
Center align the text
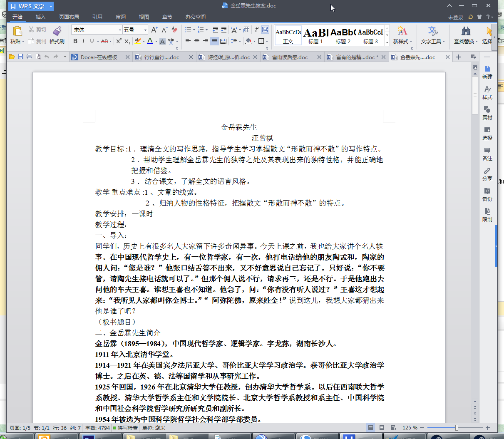tap(197, 41)
